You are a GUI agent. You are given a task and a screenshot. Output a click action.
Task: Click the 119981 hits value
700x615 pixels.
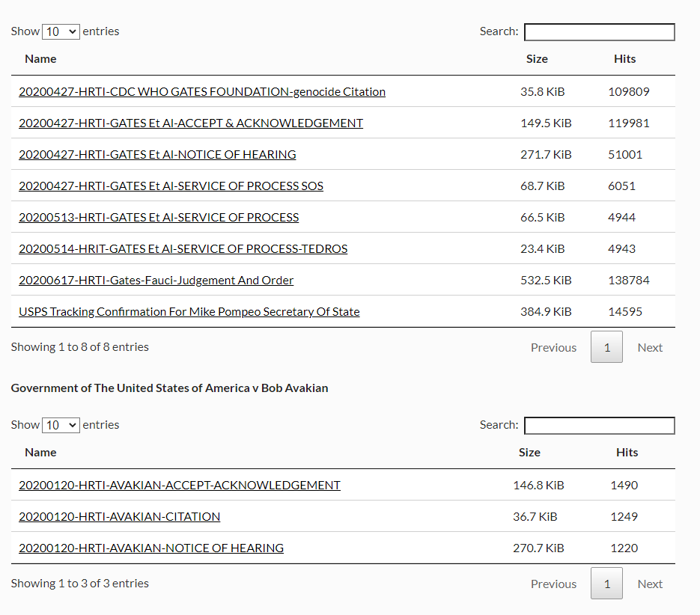tap(629, 123)
